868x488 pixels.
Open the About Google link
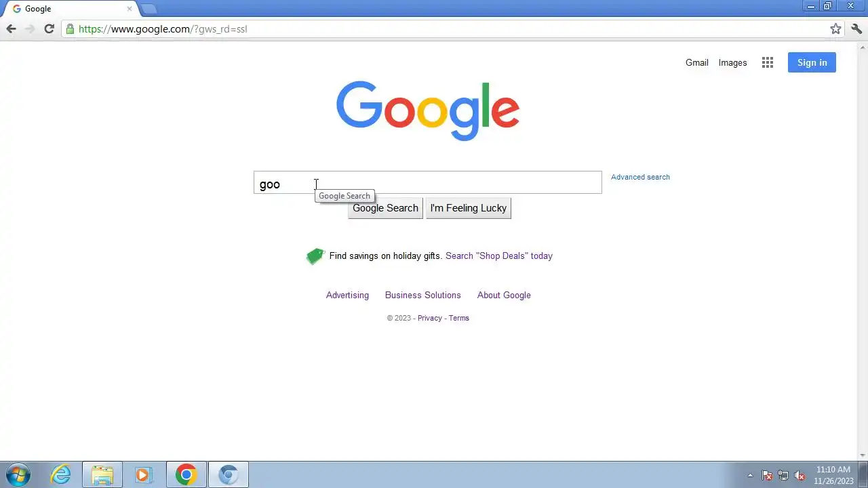[x=504, y=295]
